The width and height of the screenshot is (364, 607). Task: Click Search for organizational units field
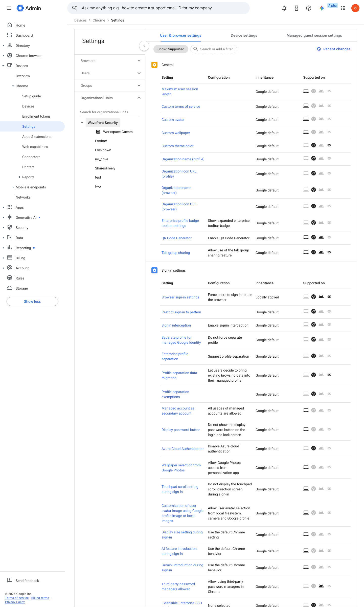pyautogui.click(x=109, y=112)
